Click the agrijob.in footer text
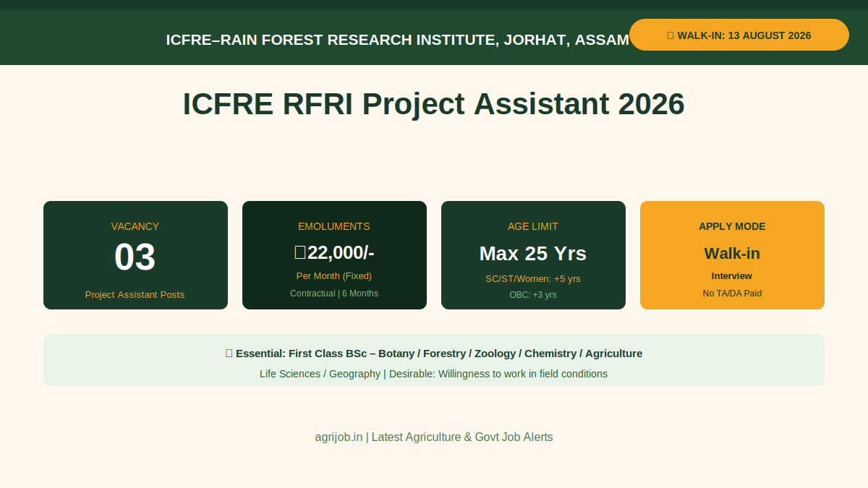868x488 pixels. point(434,437)
